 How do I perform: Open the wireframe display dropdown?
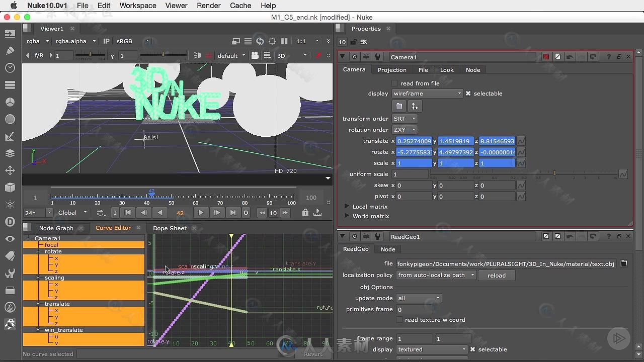[x=427, y=94]
